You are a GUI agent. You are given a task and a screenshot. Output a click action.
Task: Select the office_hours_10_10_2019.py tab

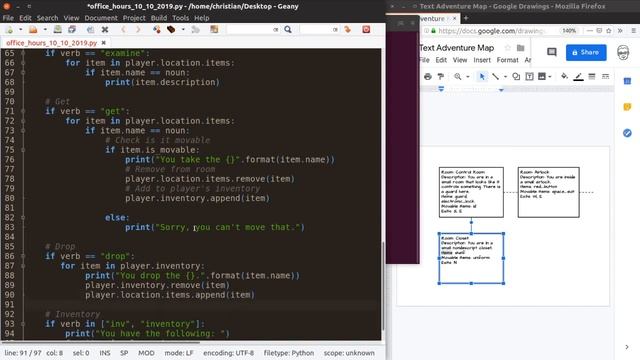coord(51,43)
